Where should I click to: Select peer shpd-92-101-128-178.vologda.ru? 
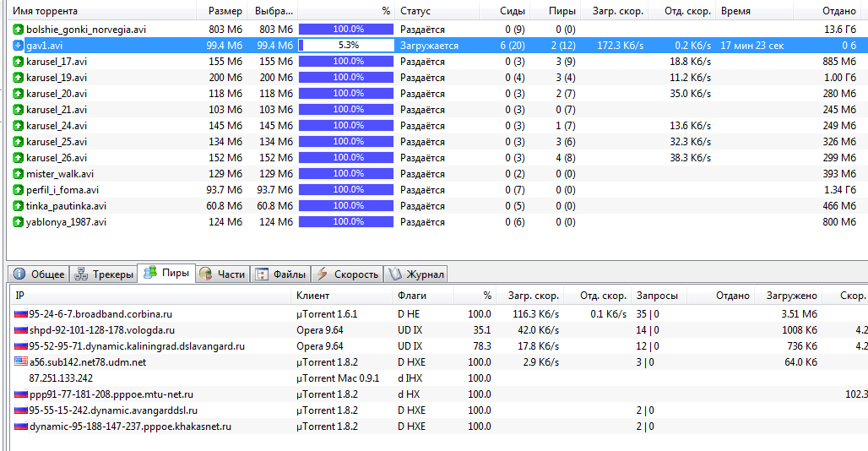(102, 330)
